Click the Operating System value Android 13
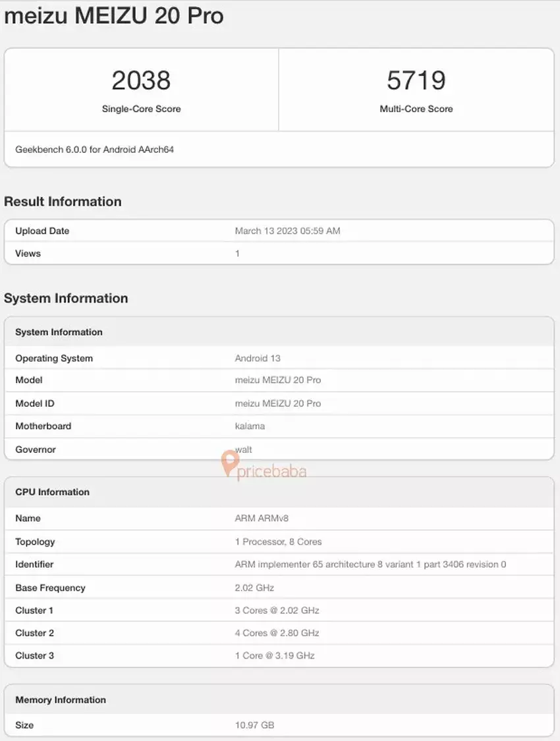This screenshot has width=560, height=741. [x=258, y=358]
